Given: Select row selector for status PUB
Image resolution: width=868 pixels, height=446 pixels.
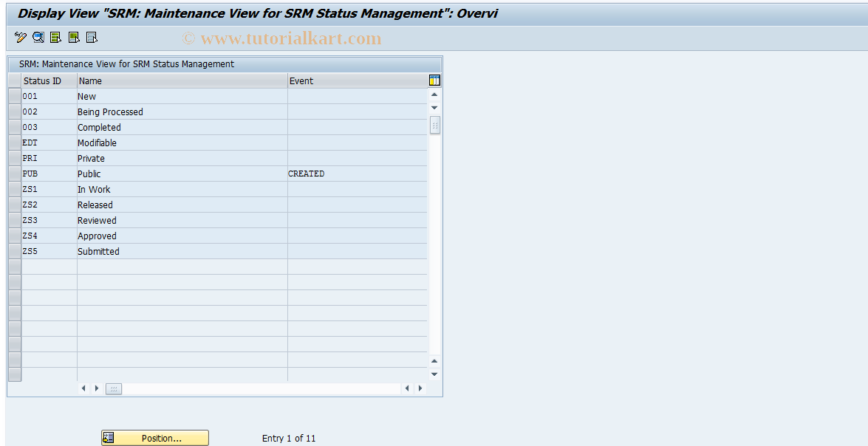Looking at the screenshot, I should coord(15,174).
